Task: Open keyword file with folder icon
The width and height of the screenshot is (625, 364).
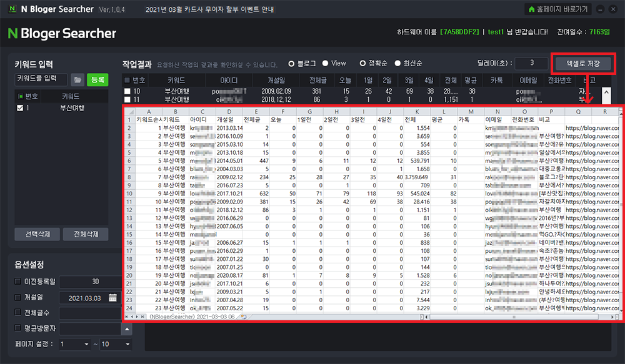Action: [x=77, y=80]
